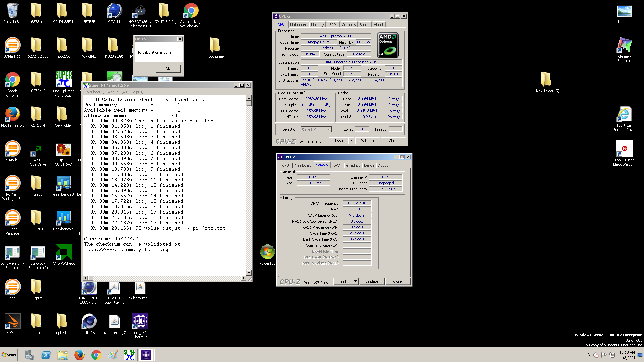Screen dimensions: 644x362
Task: Launch the super_pi_mod shortcut icon
Action: (63, 84)
